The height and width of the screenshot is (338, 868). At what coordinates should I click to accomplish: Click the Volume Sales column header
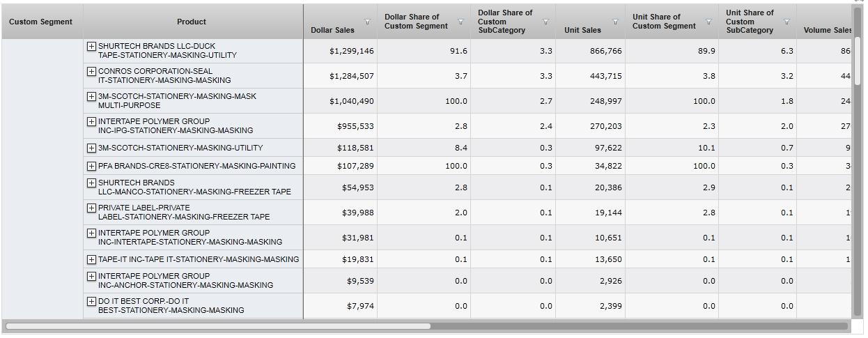pos(827,30)
